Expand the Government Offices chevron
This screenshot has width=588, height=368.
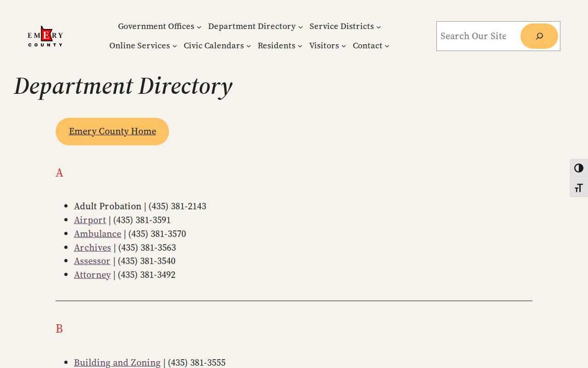click(x=199, y=27)
